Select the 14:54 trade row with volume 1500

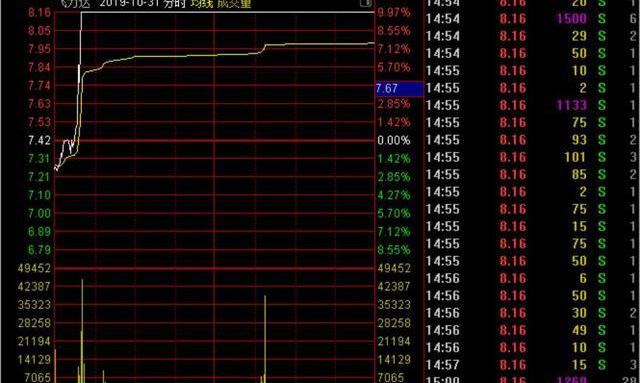pos(532,18)
